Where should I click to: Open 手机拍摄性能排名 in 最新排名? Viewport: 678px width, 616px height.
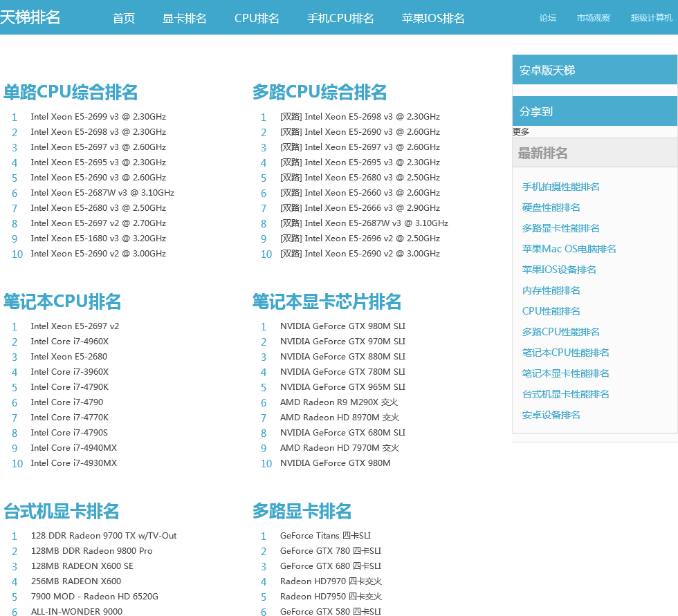[x=561, y=187]
